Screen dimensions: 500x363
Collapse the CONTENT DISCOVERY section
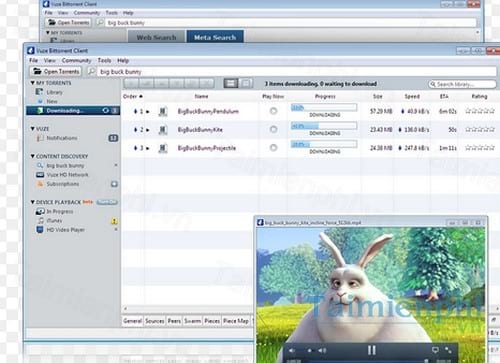click(x=32, y=156)
